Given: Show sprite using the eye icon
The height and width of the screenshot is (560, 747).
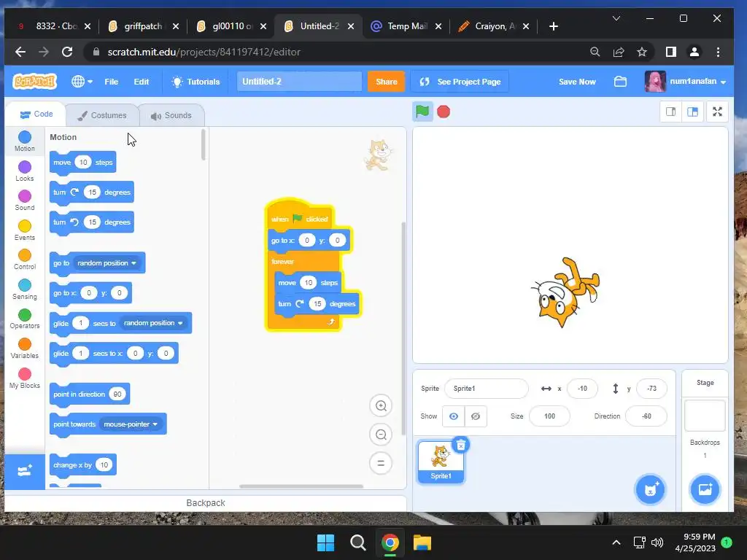Looking at the screenshot, I should click(x=454, y=416).
